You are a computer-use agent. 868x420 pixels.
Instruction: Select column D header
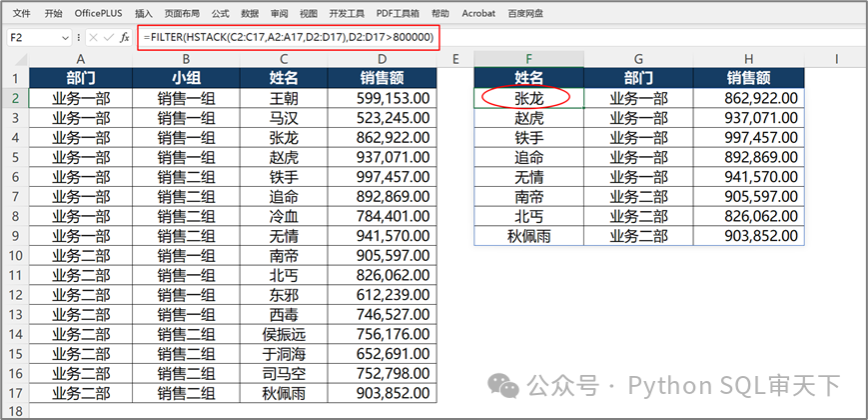(382, 59)
